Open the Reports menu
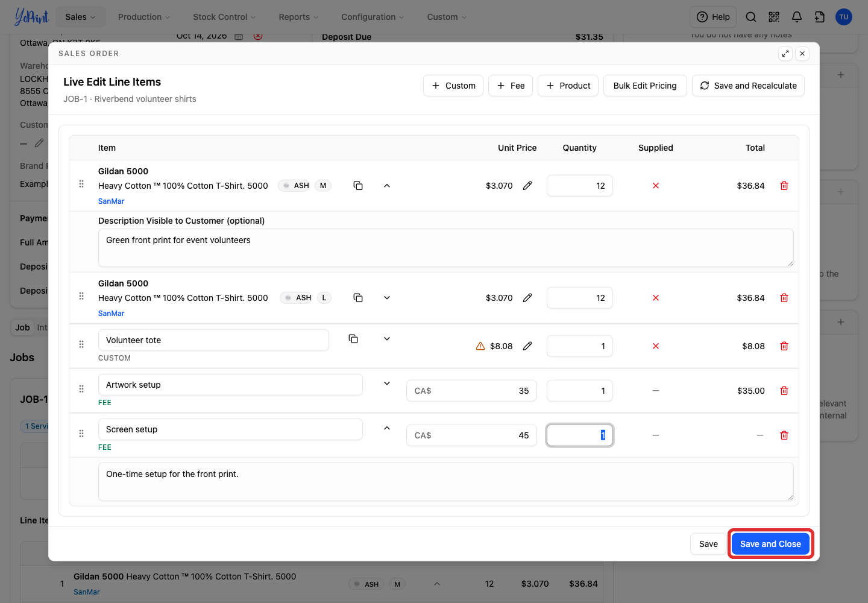 [x=298, y=17]
